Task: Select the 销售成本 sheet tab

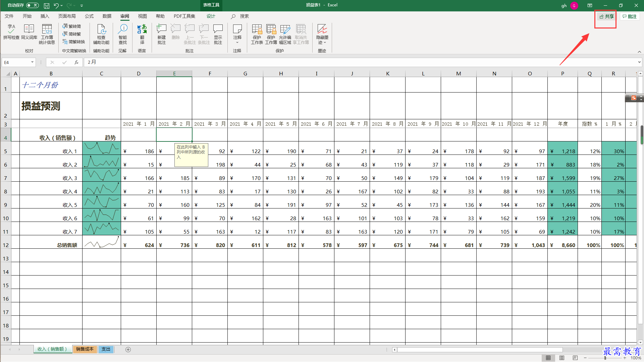Action: tap(85, 349)
